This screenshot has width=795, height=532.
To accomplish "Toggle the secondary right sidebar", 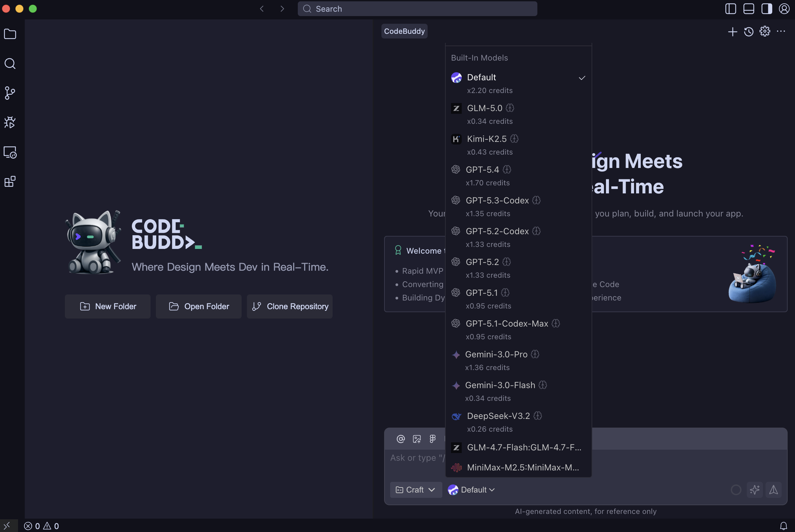I will pyautogui.click(x=766, y=9).
